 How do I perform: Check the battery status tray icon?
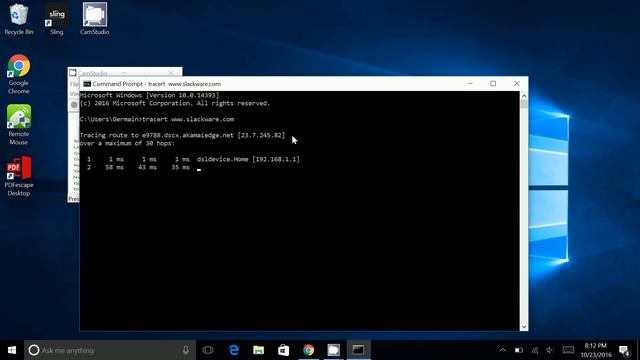[x=518, y=350]
